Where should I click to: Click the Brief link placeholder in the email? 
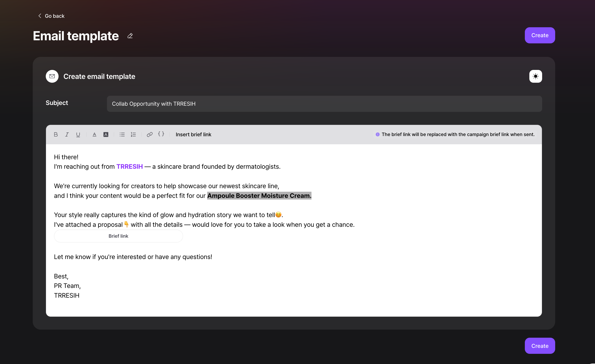[118, 236]
